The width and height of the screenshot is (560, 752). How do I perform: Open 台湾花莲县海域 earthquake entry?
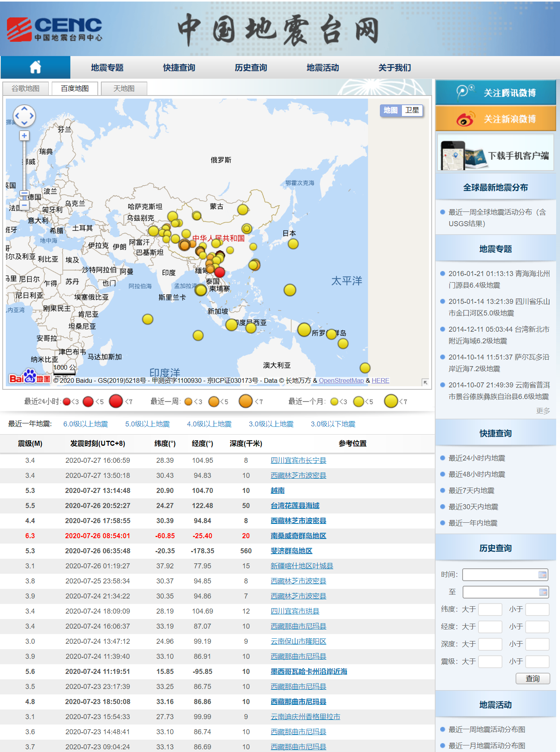(x=295, y=506)
